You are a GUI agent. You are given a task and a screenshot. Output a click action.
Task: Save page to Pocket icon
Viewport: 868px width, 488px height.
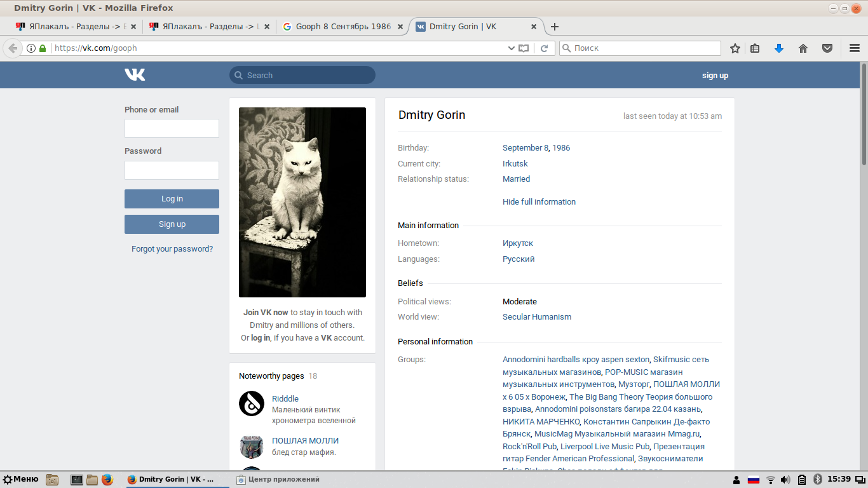[827, 48]
